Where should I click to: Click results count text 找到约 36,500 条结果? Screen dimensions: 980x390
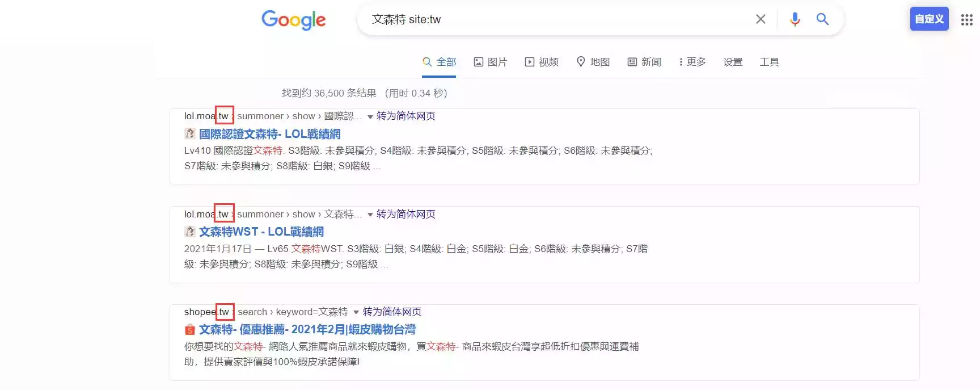pos(329,93)
